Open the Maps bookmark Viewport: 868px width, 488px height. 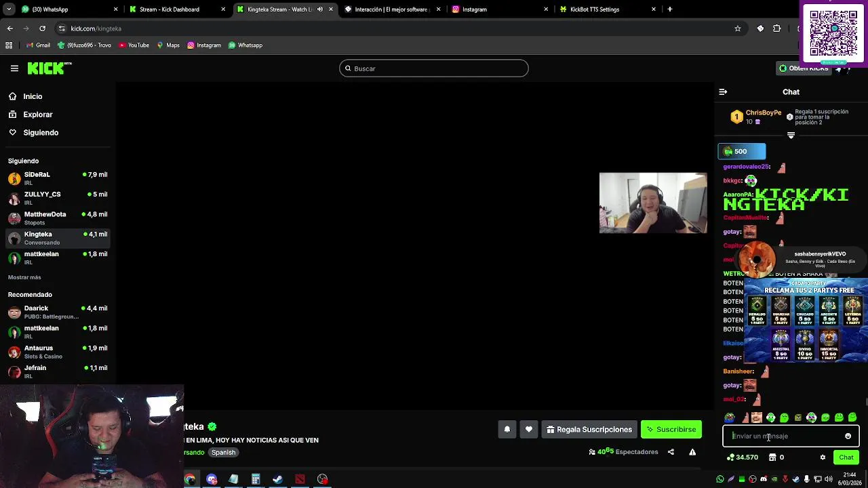coord(168,45)
